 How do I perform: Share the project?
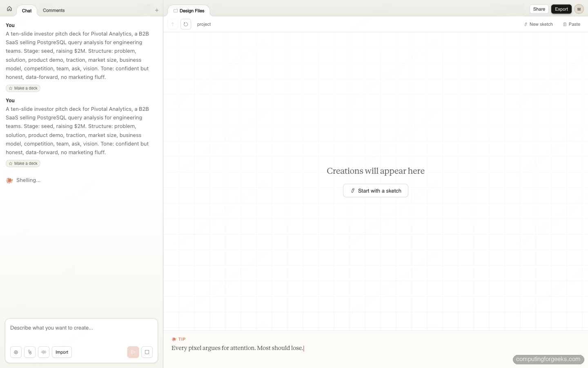tap(539, 9)
